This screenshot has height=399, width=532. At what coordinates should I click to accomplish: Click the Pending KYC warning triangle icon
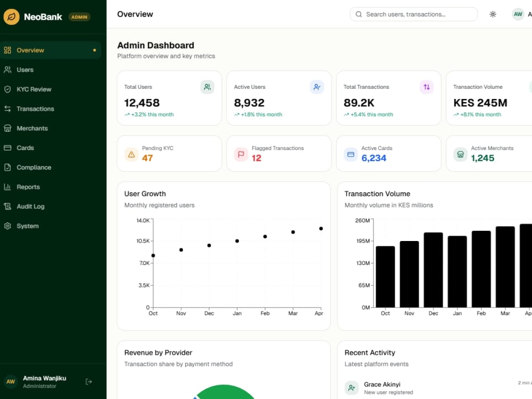click(x=131, y=154)
